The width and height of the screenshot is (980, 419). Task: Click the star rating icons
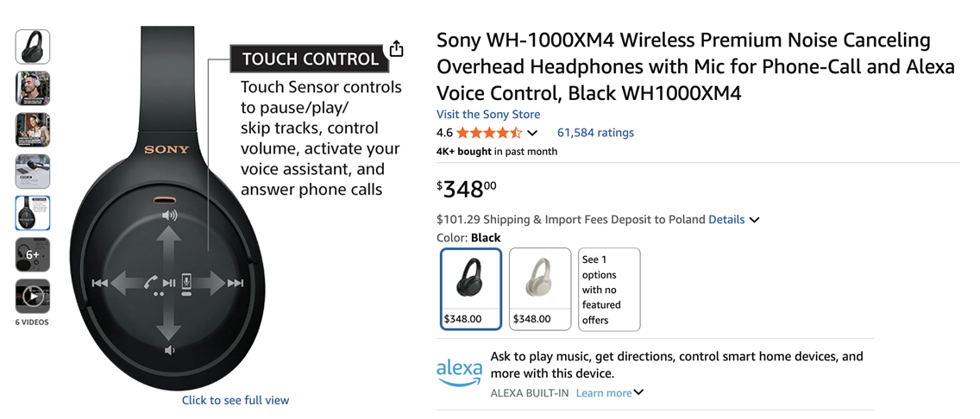(488, 133)
